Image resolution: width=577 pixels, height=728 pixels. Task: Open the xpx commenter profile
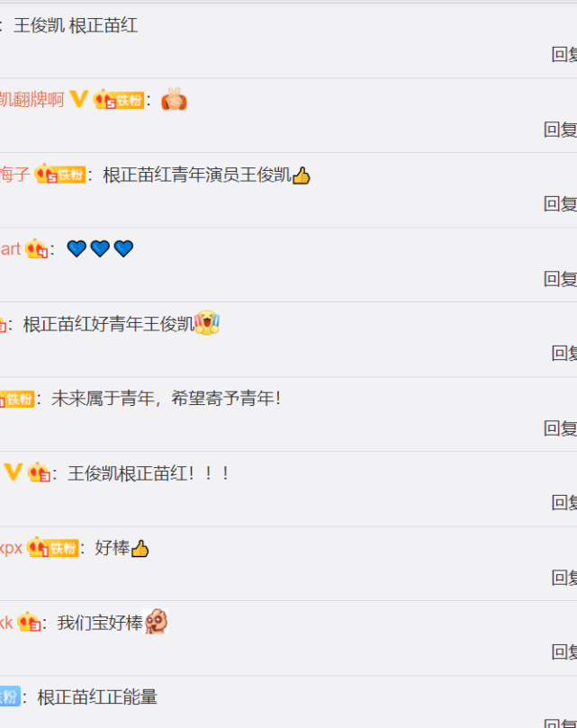pos(11,548)
